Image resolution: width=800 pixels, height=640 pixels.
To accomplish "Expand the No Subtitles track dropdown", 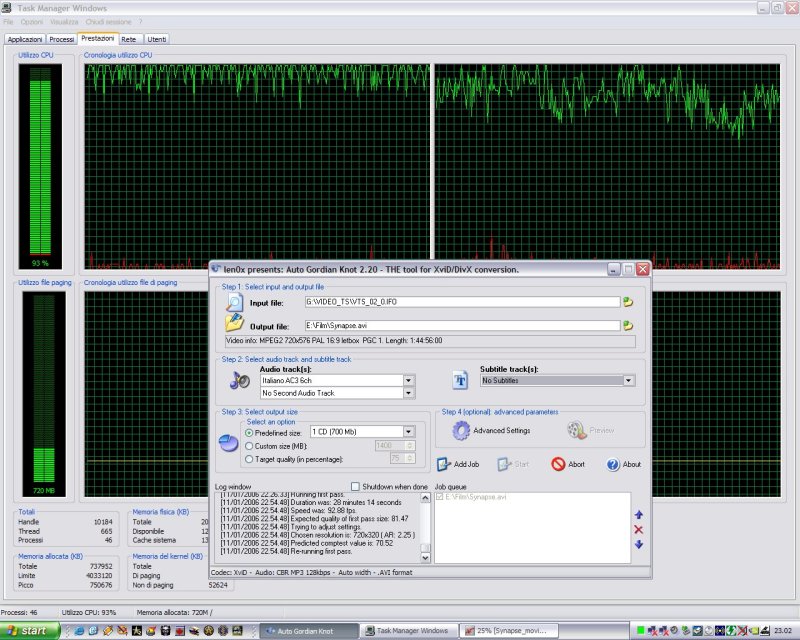I will pyautogui.click(x=629, y=381).
